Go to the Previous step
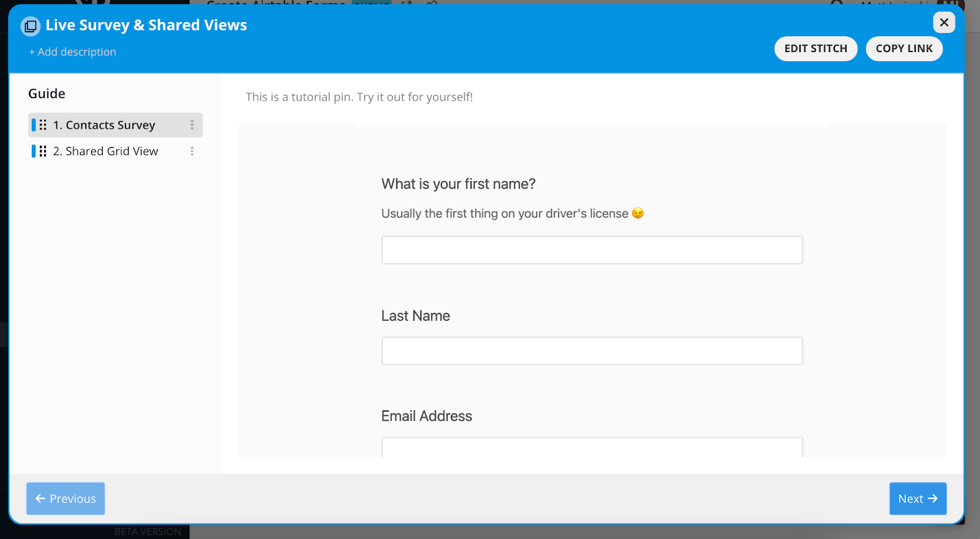This screenshot has height=539, width=980. [x=66, y=499]
